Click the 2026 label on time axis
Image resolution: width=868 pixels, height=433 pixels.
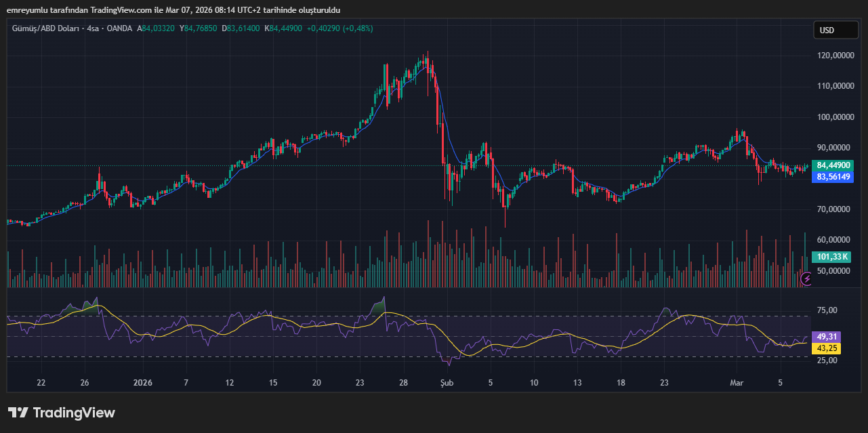(143, 383)
